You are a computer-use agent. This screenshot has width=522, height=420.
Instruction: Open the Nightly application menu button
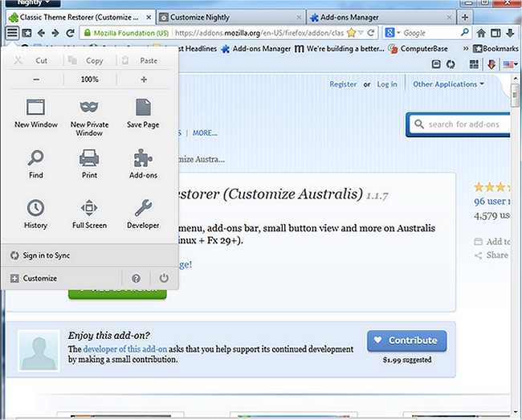point(33,3)
